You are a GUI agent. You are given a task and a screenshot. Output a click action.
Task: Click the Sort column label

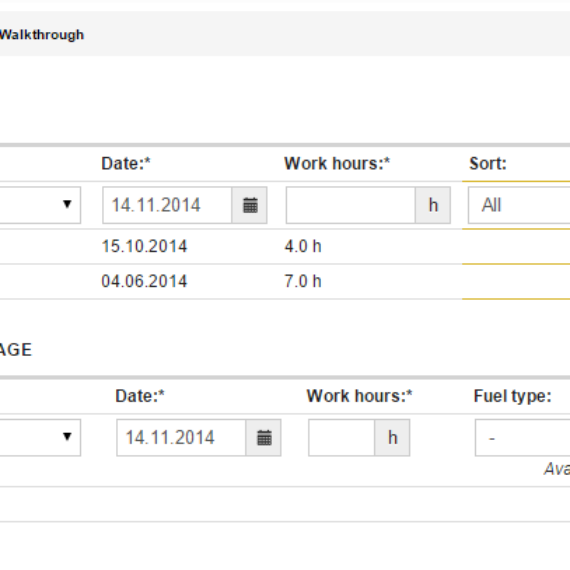(x=488, y=164)
